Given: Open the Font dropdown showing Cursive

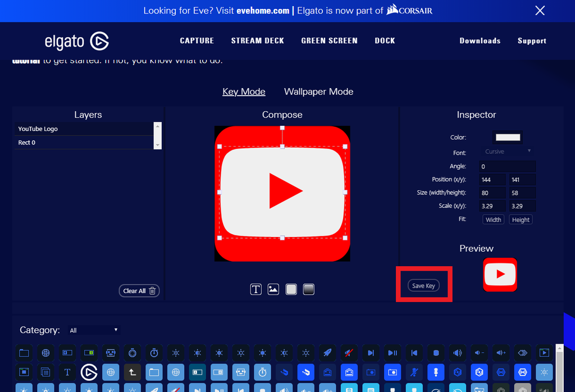Looking at the screenshot, I should [508, 152].
